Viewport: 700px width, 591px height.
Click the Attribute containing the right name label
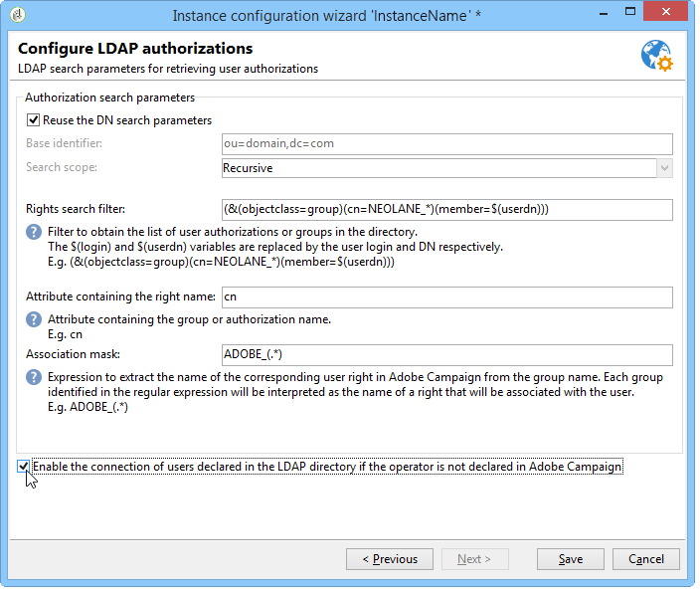[x=120, y=296]
